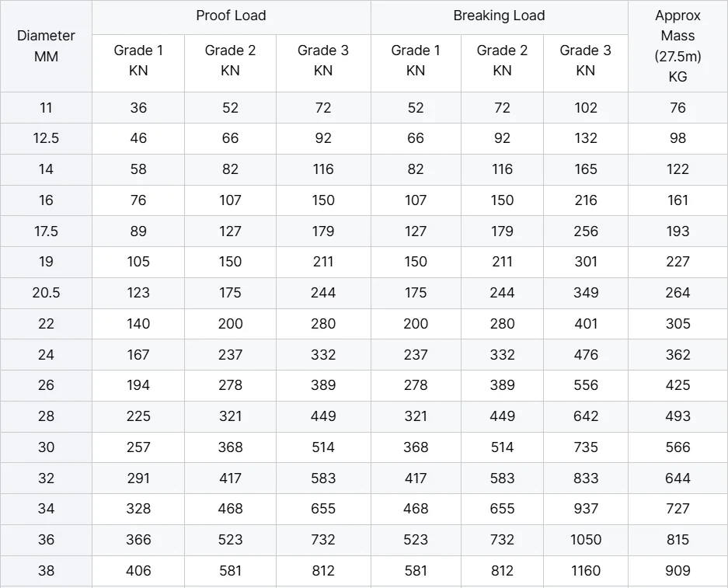
Task: Select approx mass cell showing 76
Action: [677, 108]
